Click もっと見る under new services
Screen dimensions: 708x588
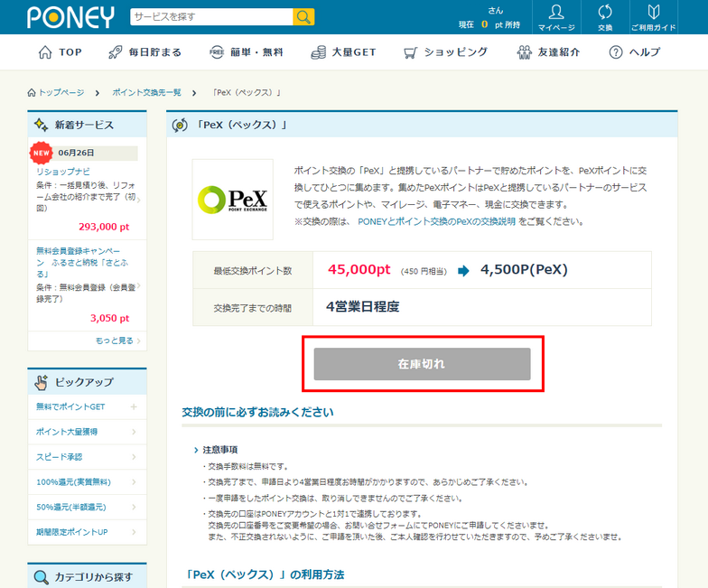[x=114, y=341]
